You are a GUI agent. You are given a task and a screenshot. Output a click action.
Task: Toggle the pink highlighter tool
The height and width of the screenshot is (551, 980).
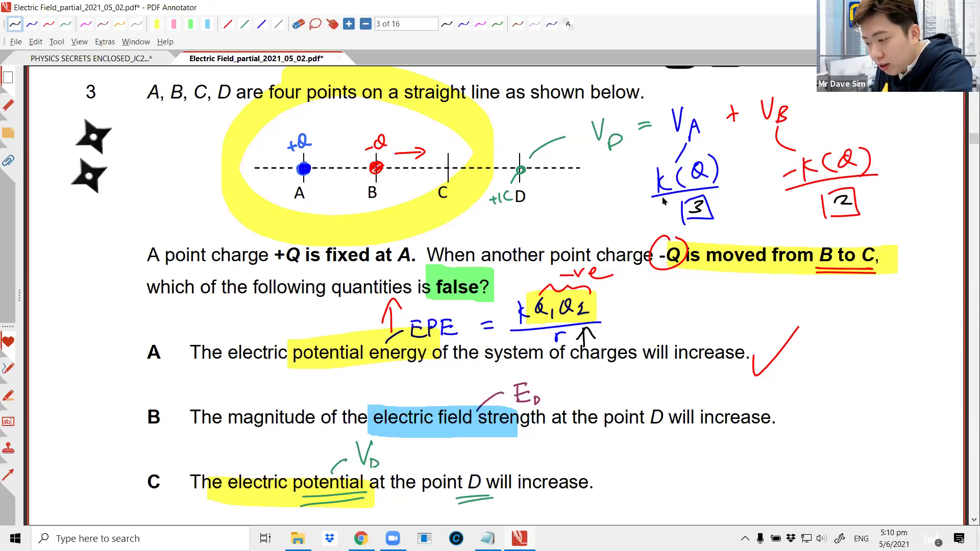pos(174,24)
